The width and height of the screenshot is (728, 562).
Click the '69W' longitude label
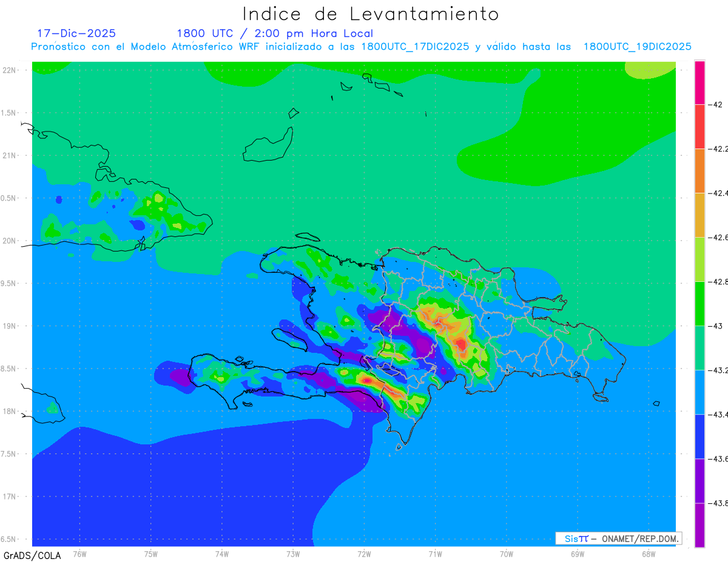click(x=577, y=554)
